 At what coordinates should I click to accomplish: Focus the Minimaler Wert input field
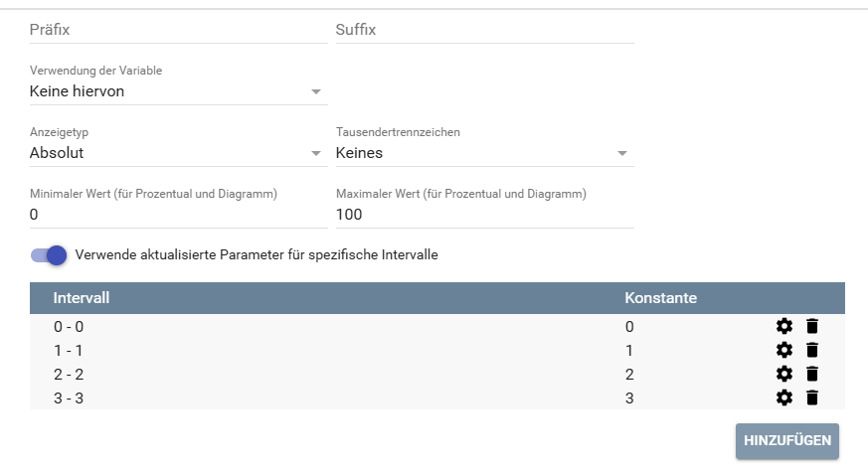[x=178, y=215]
